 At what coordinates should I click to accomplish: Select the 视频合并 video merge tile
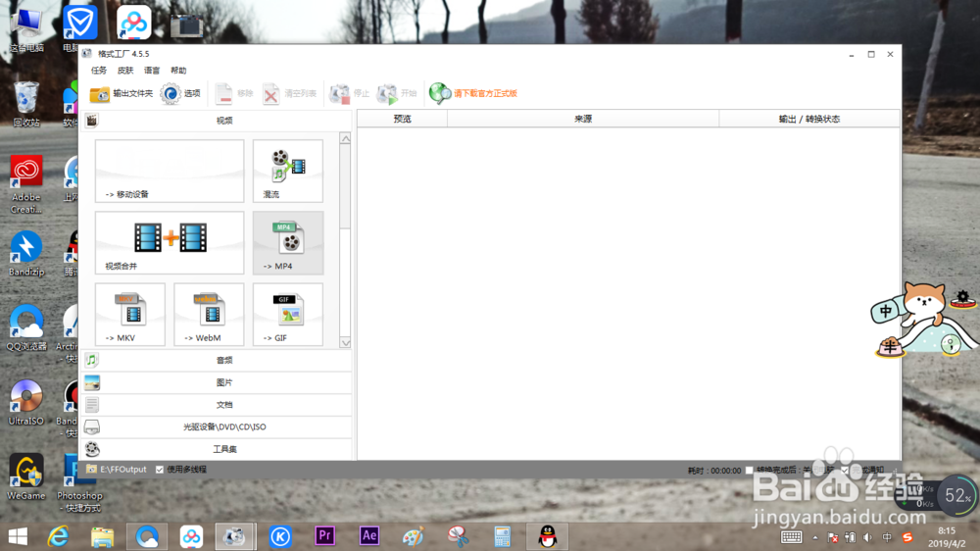click(x=170, y=243)
